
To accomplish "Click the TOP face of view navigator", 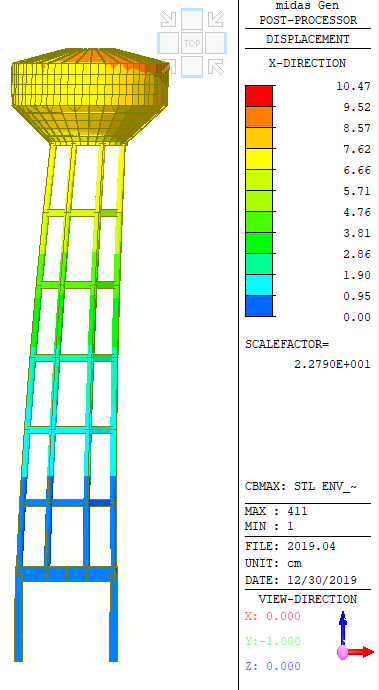I will (192, 43).
